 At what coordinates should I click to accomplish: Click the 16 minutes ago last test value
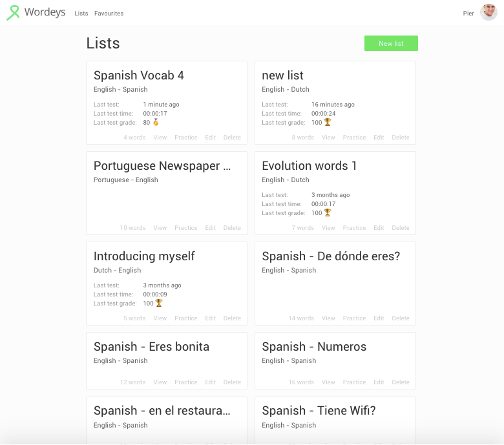pyautogui.click(x=333, y=105)
